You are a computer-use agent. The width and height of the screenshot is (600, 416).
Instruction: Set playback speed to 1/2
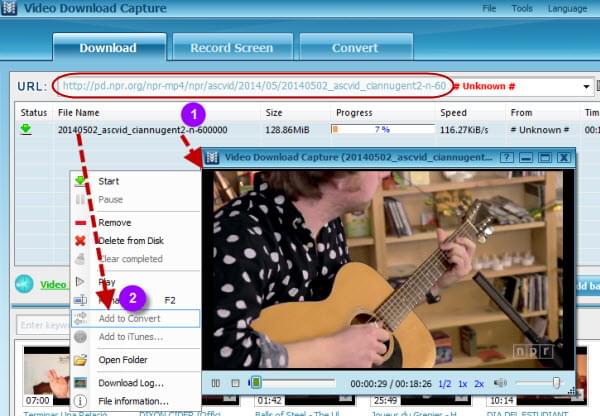tap(445, 384)
